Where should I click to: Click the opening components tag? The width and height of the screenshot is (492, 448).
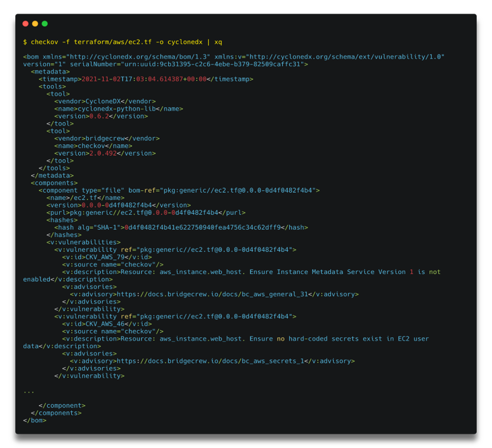tap(54, 183)
